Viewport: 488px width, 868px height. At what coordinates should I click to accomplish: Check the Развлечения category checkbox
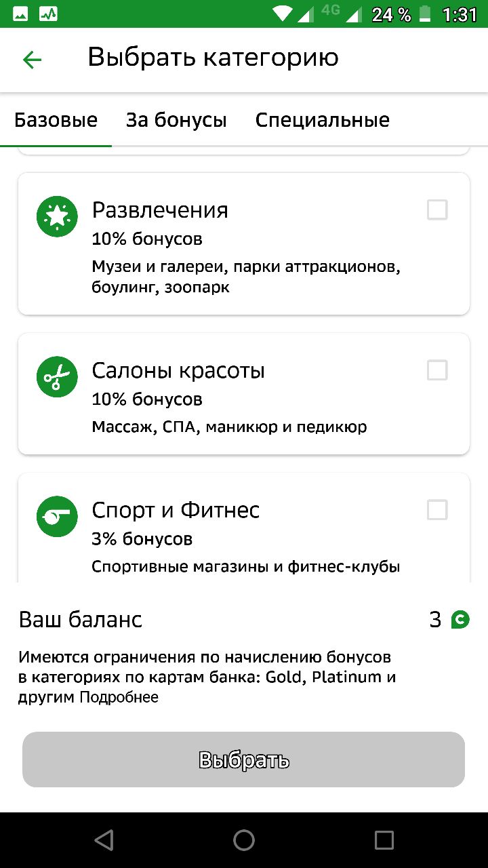(437, 210)
